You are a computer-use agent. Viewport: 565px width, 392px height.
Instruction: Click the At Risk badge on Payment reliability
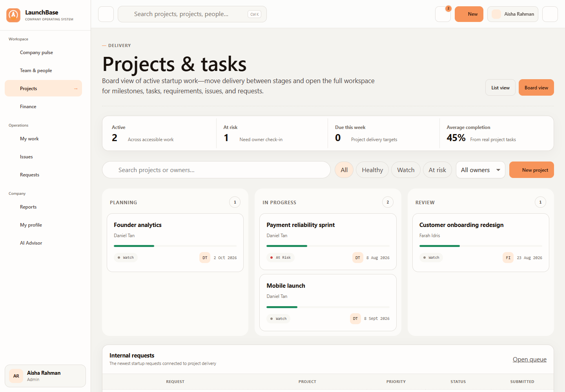click(281, 258)
